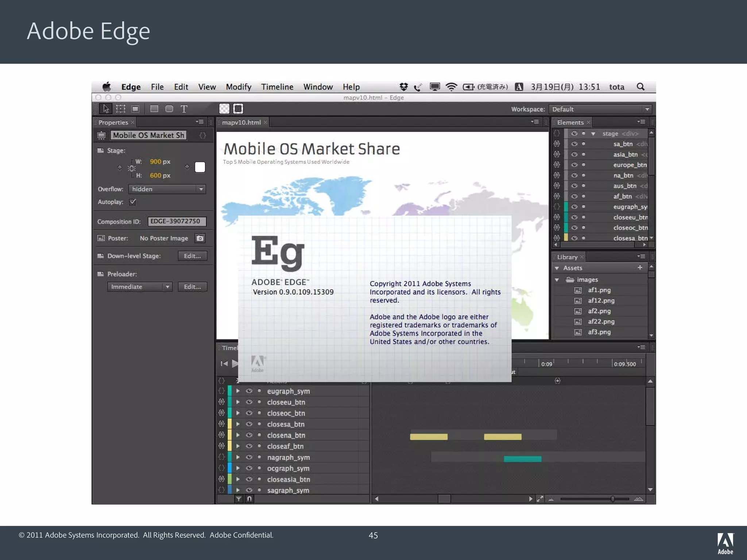Collapse the images folder in Library
Image resolution: width=747 pixels, height=560 pixels.
(x=557, y=280)
